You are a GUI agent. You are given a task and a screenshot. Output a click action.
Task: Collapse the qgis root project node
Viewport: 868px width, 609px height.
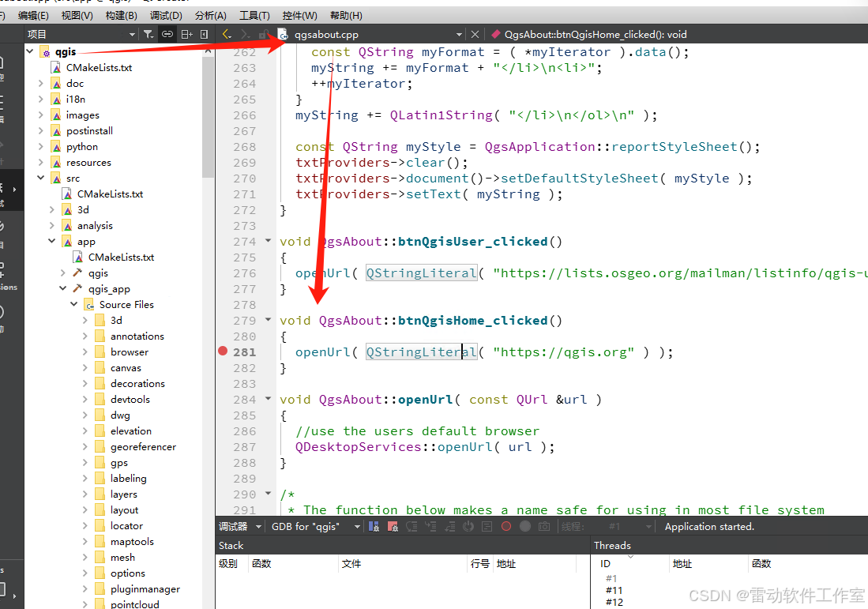[x=30, y=51]
